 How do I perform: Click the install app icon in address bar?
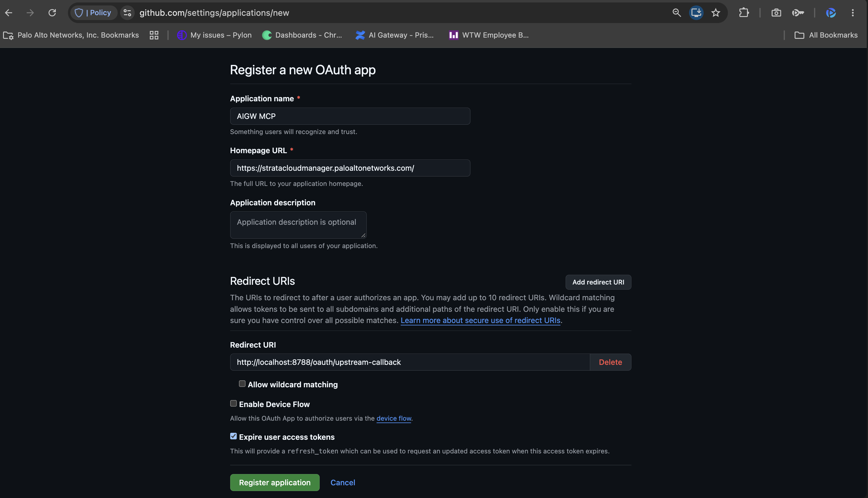point(696,13)
